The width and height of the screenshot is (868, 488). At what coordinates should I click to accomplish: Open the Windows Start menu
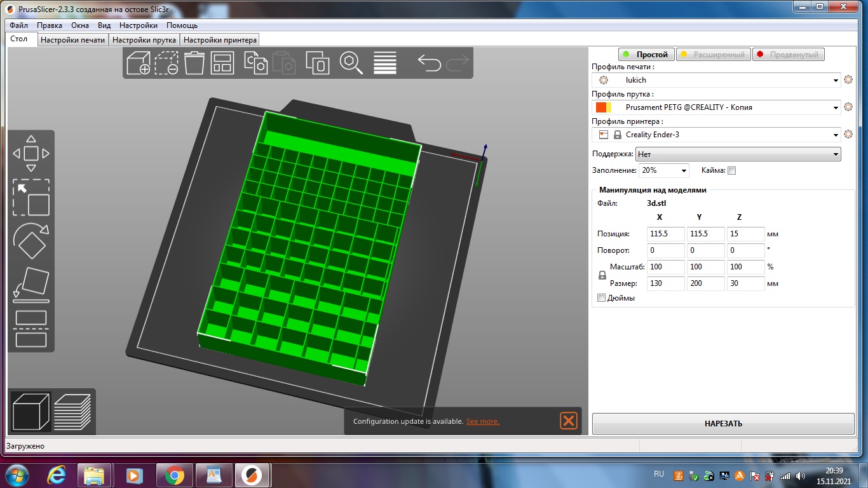(x=16, y=475)
